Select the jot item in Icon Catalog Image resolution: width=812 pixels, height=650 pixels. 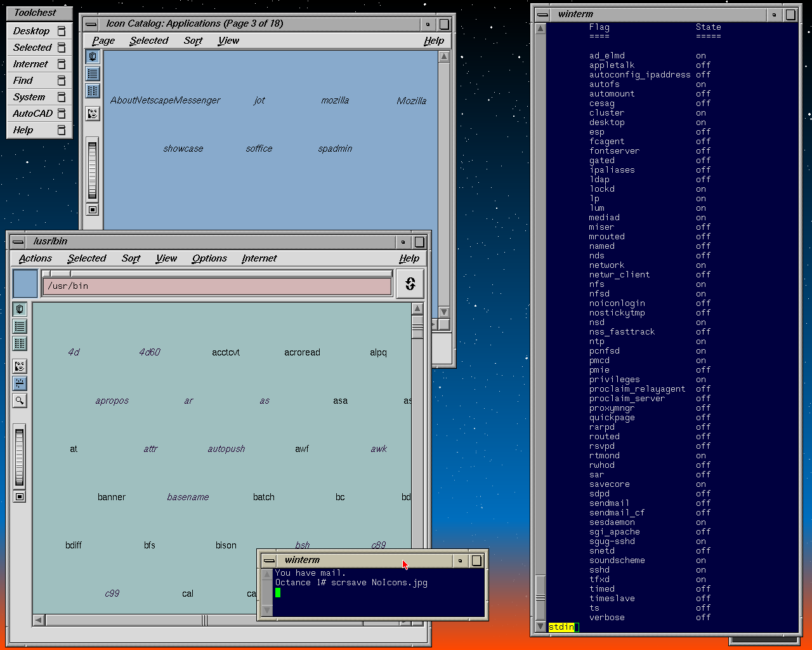pyautogui.click(x=259, y=100)
